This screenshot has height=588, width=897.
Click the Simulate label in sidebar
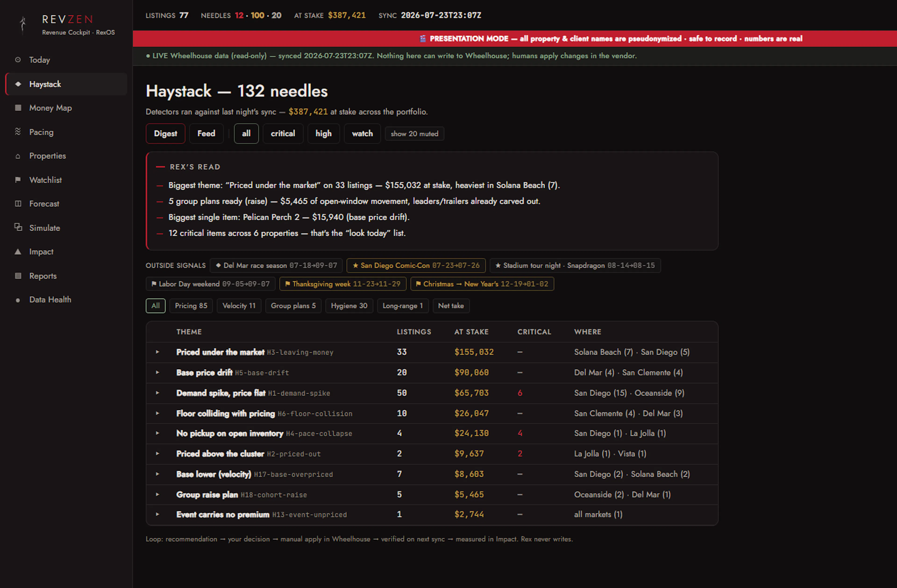45,228
